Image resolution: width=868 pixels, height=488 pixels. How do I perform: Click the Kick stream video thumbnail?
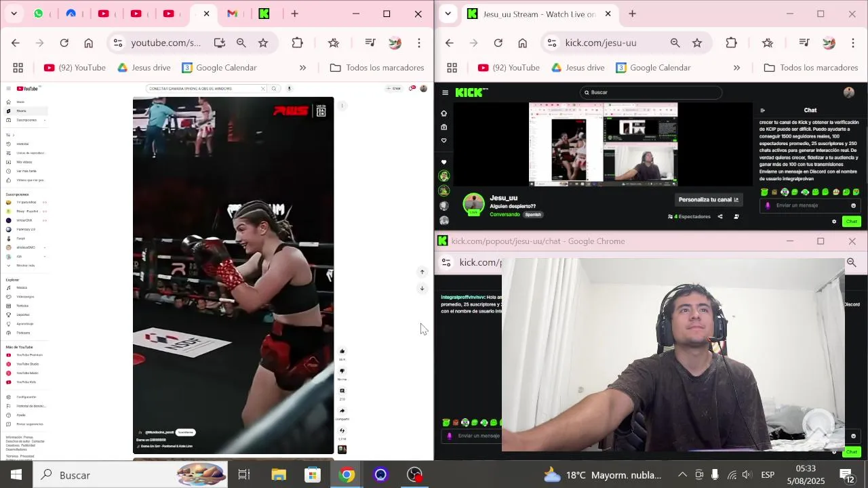click(x=603, y=144)
